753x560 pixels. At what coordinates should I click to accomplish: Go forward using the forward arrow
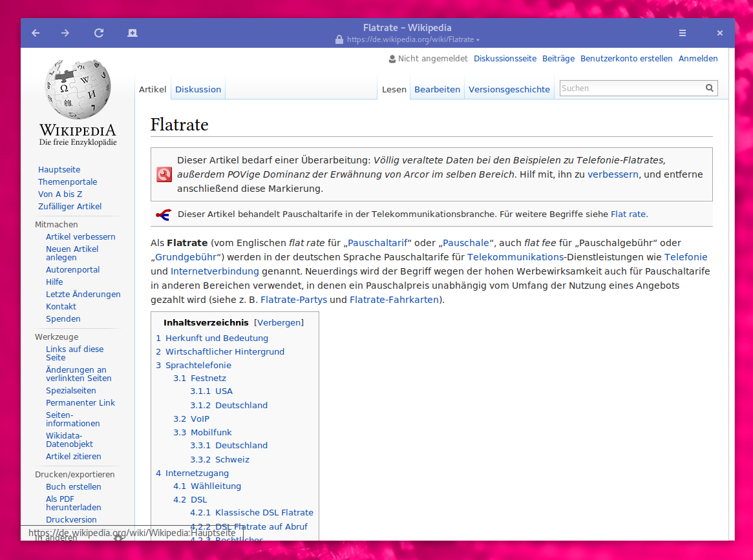coord(65,33)
